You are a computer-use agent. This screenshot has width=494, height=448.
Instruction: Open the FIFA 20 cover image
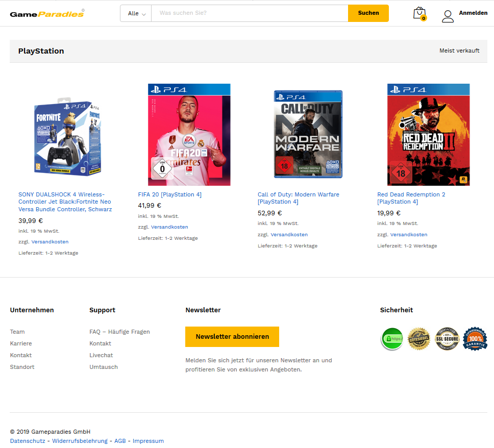click(x=189, y=135)
